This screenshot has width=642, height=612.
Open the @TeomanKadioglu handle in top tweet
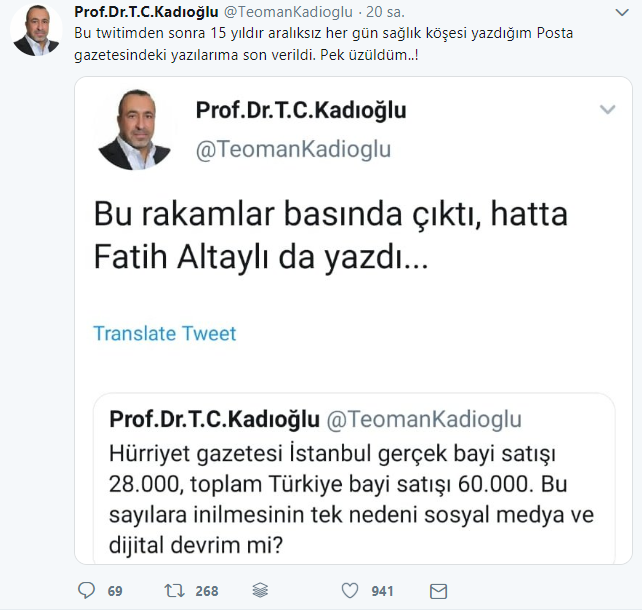288,12
